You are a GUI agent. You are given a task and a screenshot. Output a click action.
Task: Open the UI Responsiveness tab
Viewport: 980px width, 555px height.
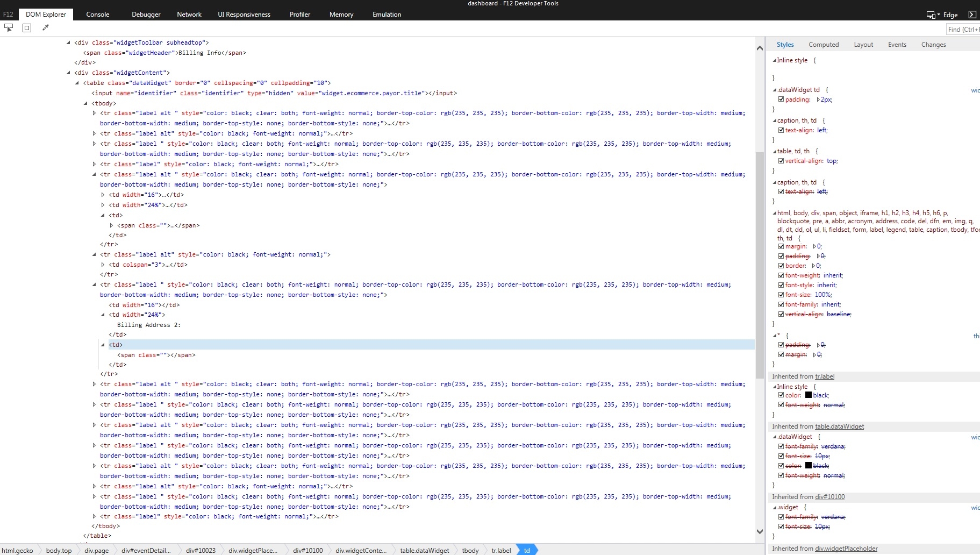[x=244, y=15]
